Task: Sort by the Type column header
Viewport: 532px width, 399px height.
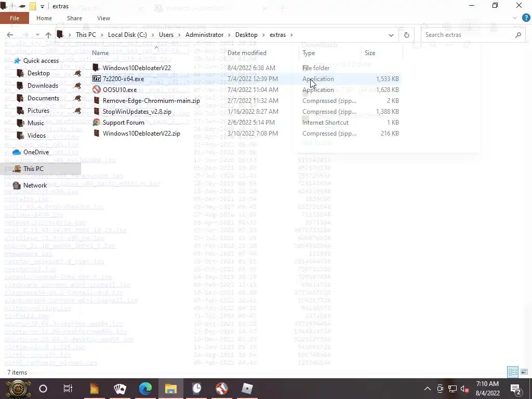Action: click(x=309, y=53)
